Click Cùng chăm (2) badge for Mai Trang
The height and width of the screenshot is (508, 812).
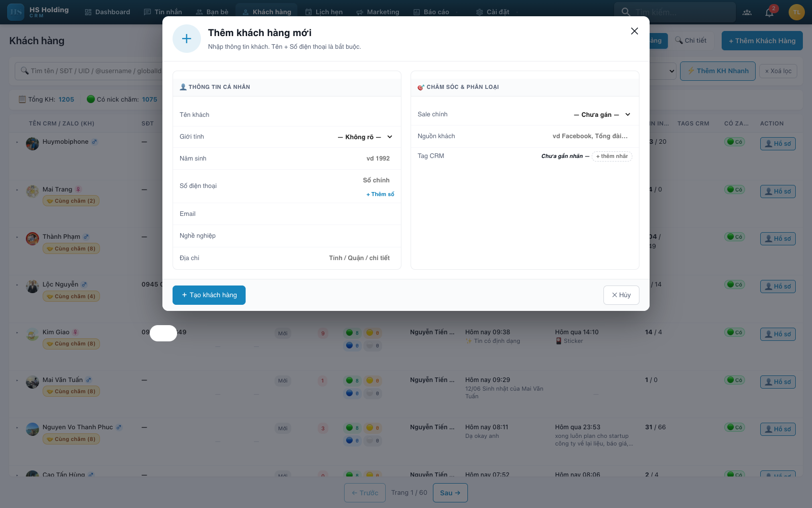click(x=71, y=201)
